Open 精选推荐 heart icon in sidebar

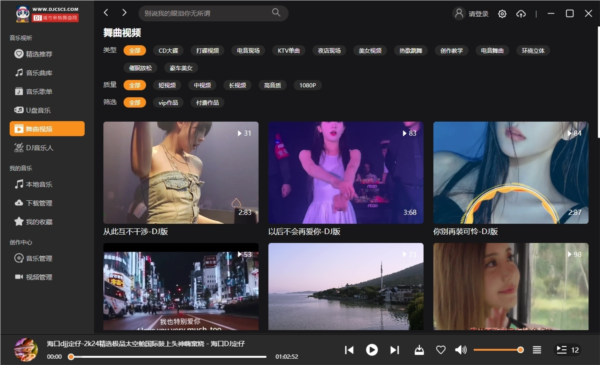[19, 54]
